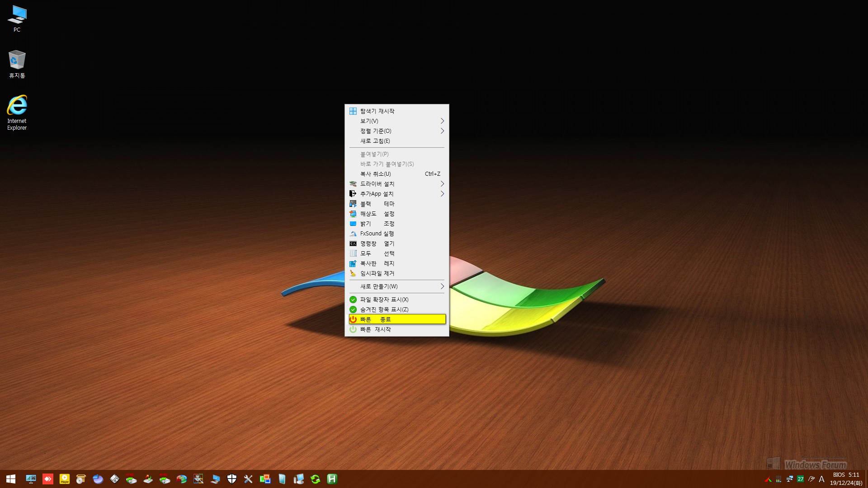
Task: Select 새로 고침(E) to refresh desktop
Action: [396, 141]
